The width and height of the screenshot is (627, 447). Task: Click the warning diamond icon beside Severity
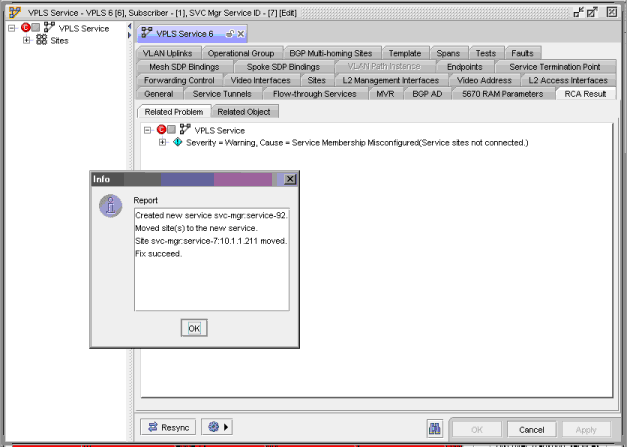177,143
